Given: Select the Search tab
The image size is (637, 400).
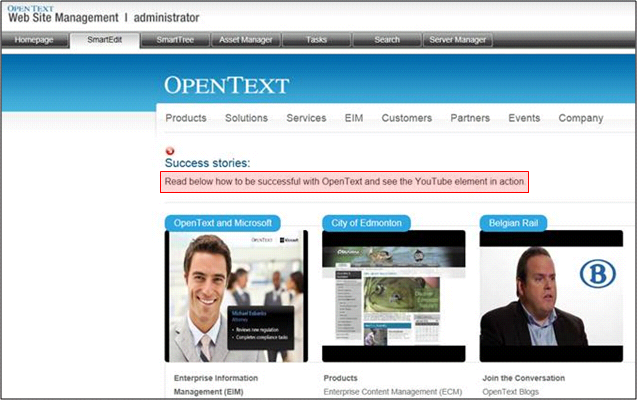Looking at the screenshot, I should tap(387, 40).
